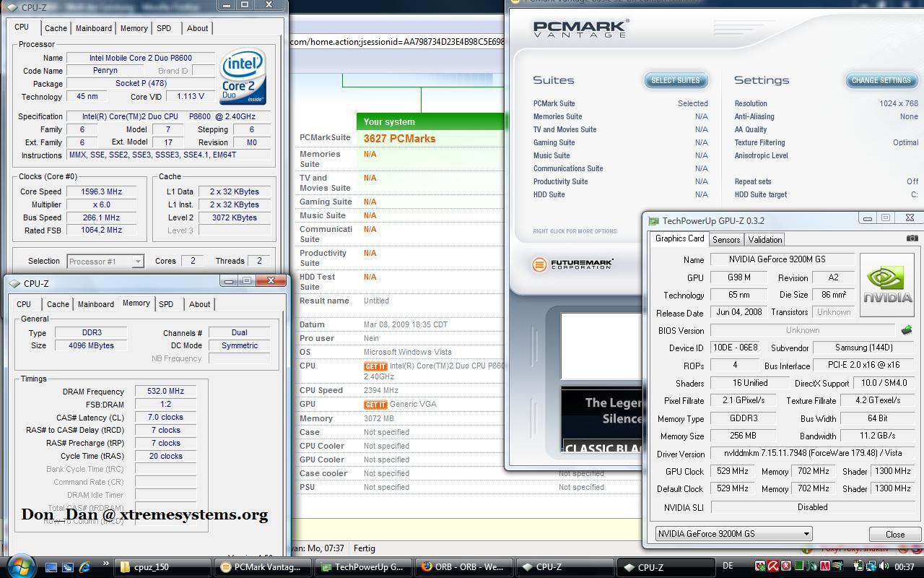Open Mainboard tab in lower CPU-Z window
Viewport: 924px width, 578px height.
pyautogui.click(x=96, y=304)
